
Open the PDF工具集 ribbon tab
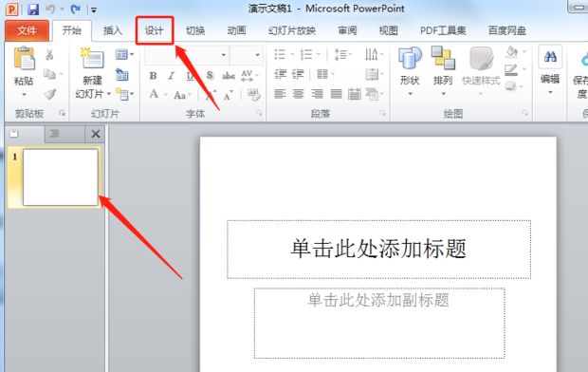tap(443, 30)
